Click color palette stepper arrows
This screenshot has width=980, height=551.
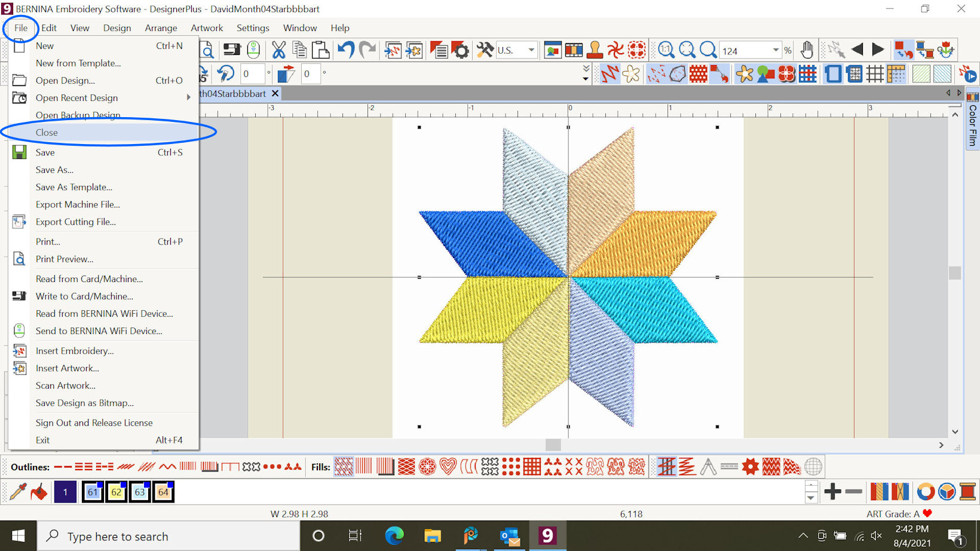(x=811, y=492)
